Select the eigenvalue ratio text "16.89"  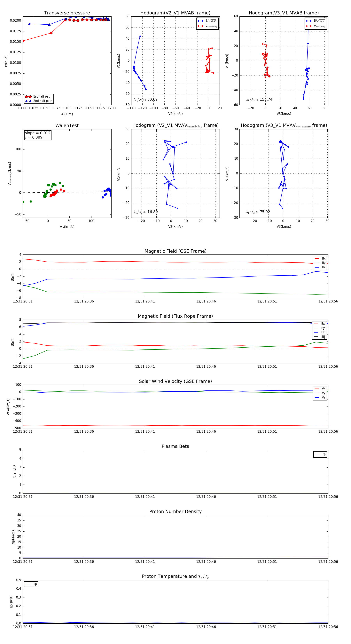click(x=152, y=212)
